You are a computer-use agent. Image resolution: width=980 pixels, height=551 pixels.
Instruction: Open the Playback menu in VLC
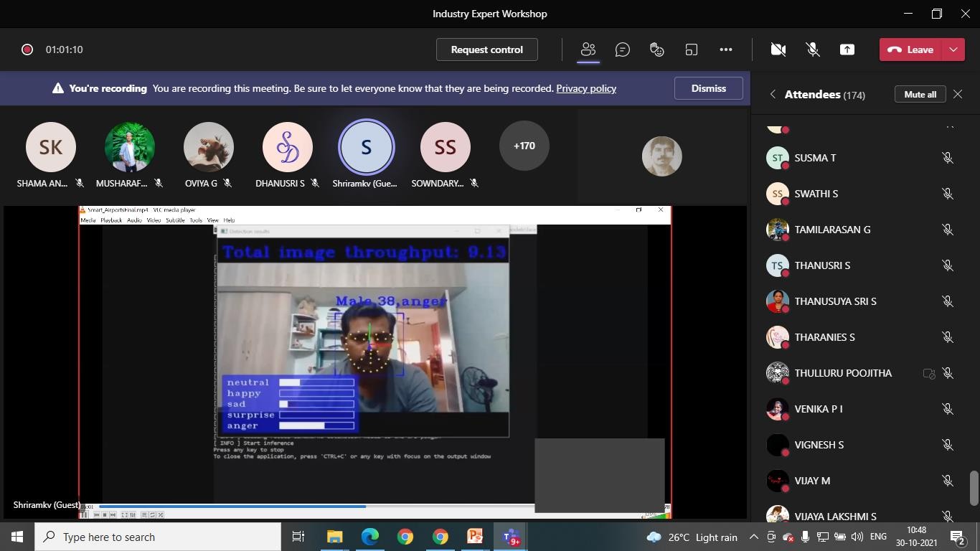pos(111,220)
